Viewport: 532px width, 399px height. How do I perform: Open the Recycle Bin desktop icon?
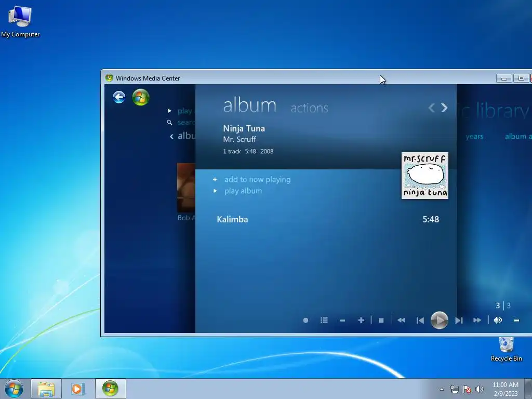506,350
